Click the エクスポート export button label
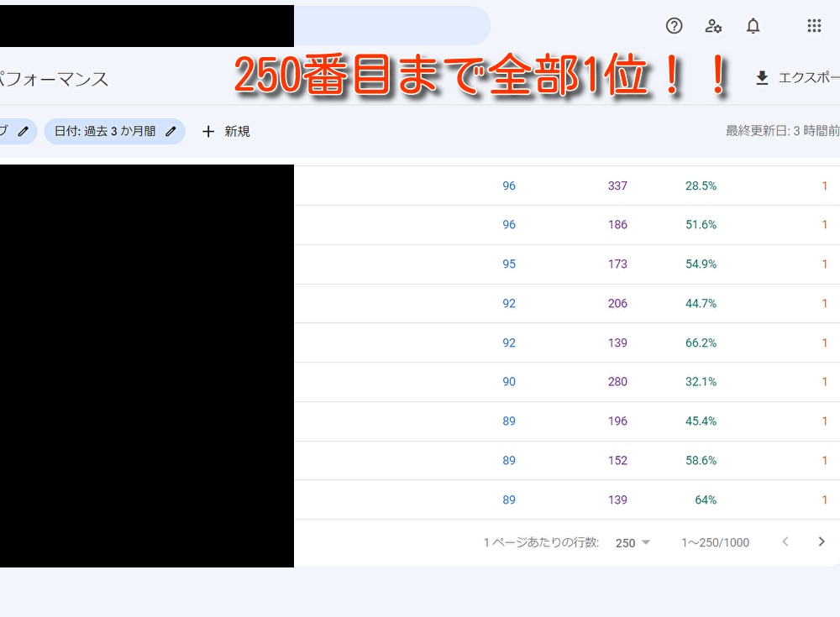Image resolution: width=840 pixels, height=617 pixels. 809,78
